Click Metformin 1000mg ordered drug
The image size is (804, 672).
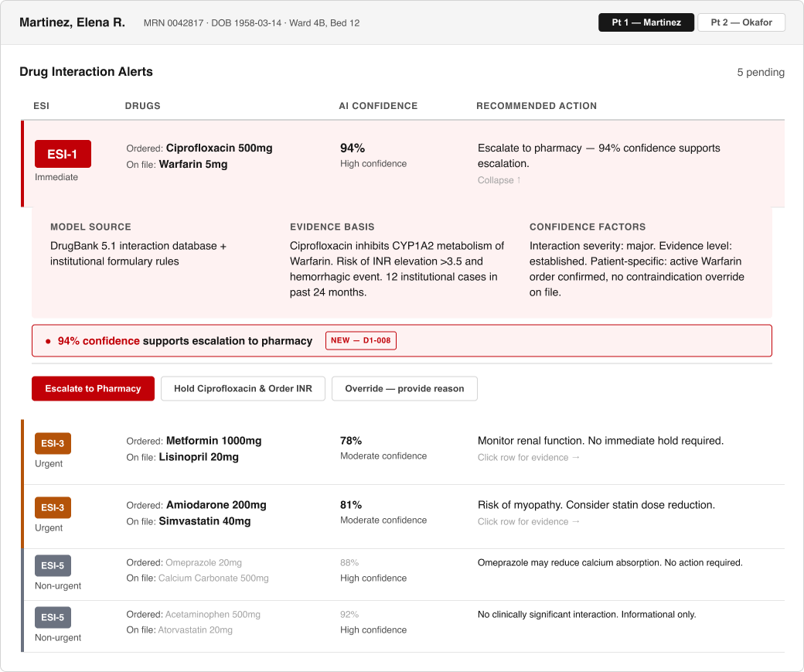coord(214,441)
